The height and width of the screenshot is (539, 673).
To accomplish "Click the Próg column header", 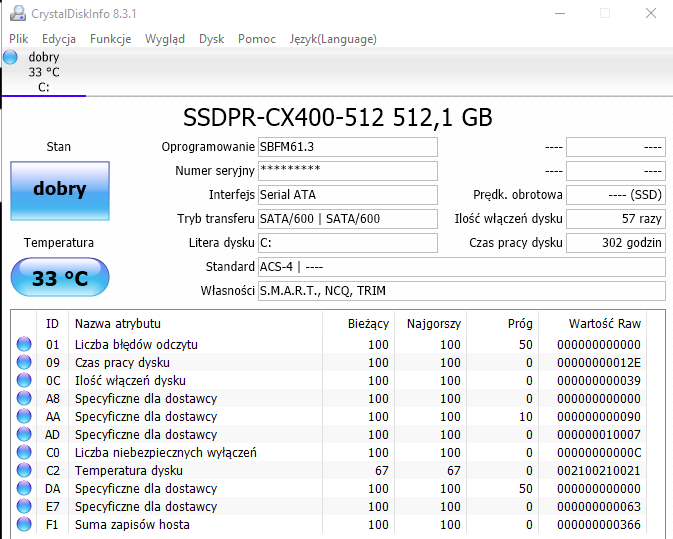I will 502,324.
